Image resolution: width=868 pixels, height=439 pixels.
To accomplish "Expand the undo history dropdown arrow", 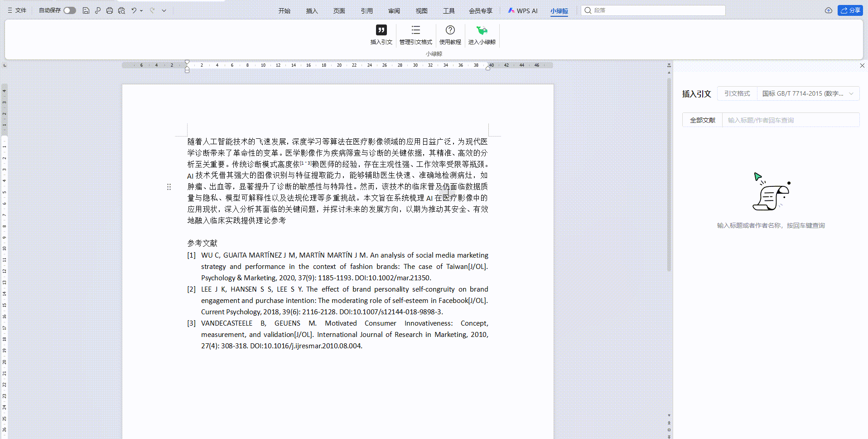I will click(x=142, y=10).
